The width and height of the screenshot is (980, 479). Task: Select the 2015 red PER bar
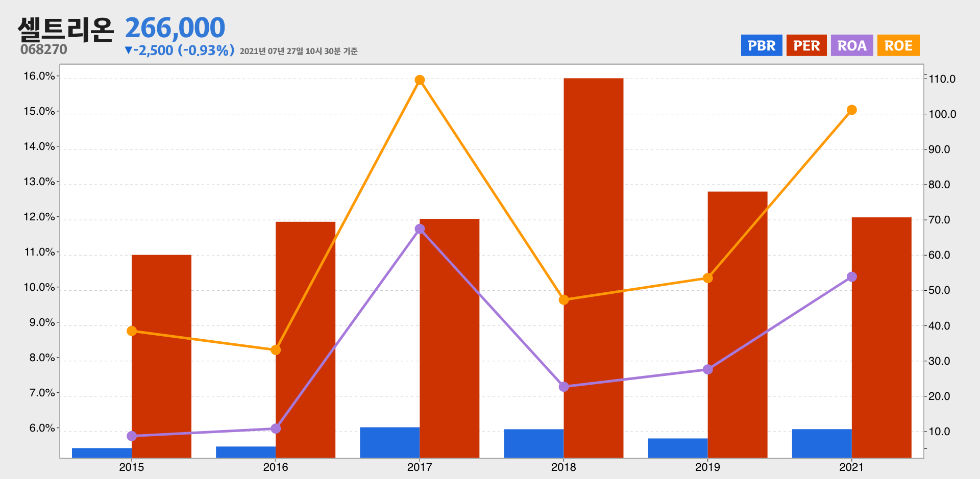[x=161, y=356]
